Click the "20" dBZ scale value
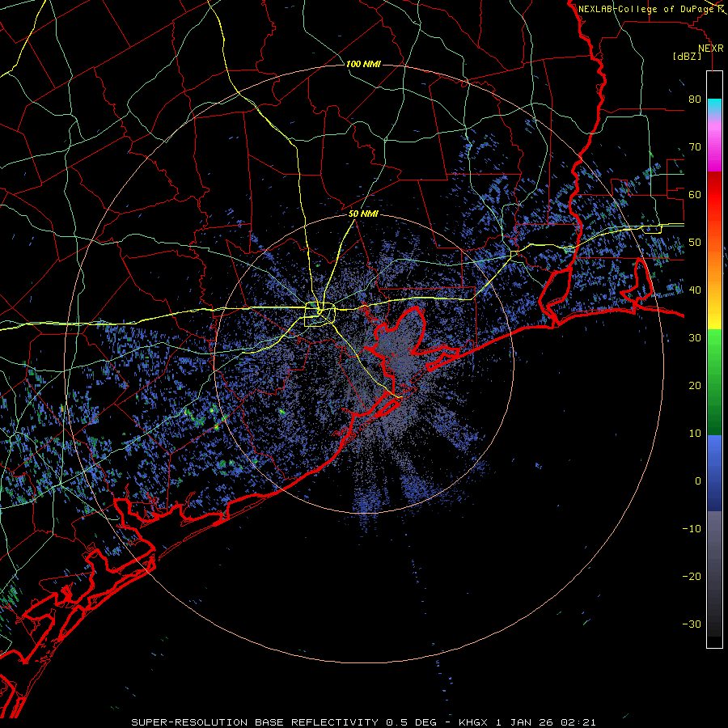 (695, 385)
